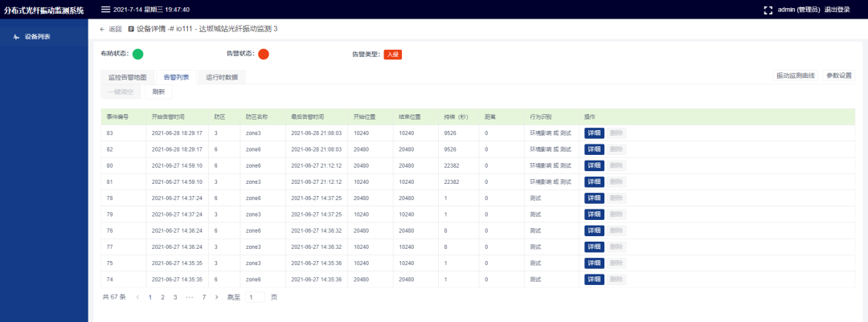
Task: Click duration 22382 in event 80 row
Action: pos(452,165)
